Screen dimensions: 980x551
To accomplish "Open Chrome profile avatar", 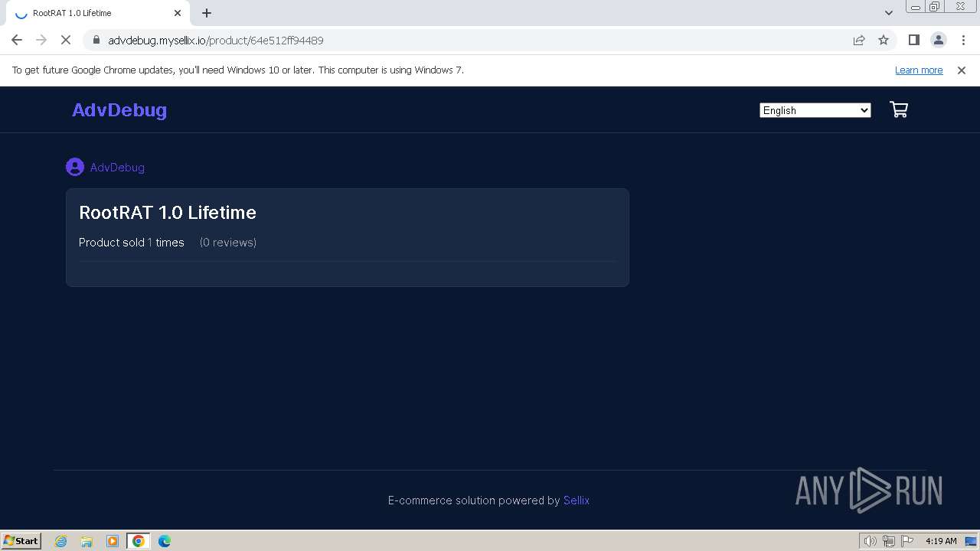I will point(939,40).
